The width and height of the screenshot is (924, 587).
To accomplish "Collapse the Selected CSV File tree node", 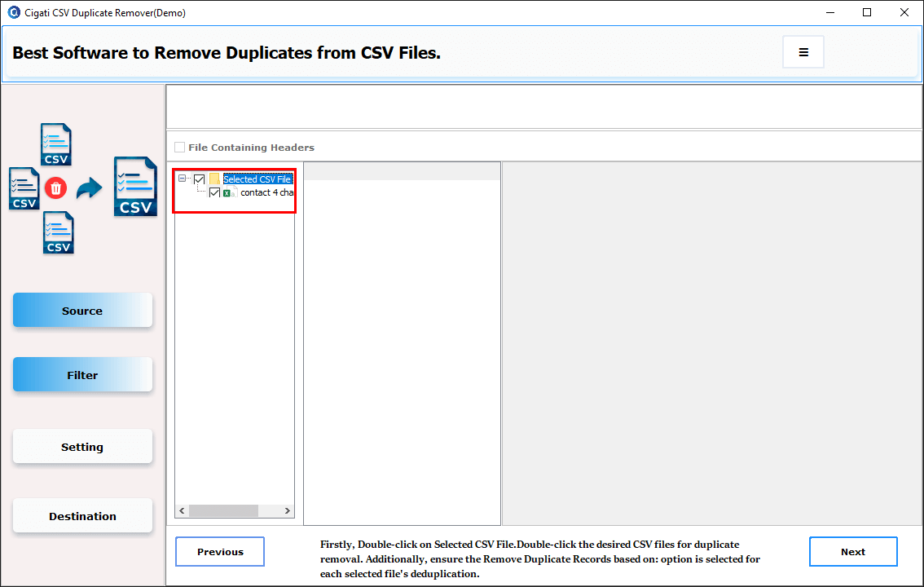I will click(x=182, y=178).
